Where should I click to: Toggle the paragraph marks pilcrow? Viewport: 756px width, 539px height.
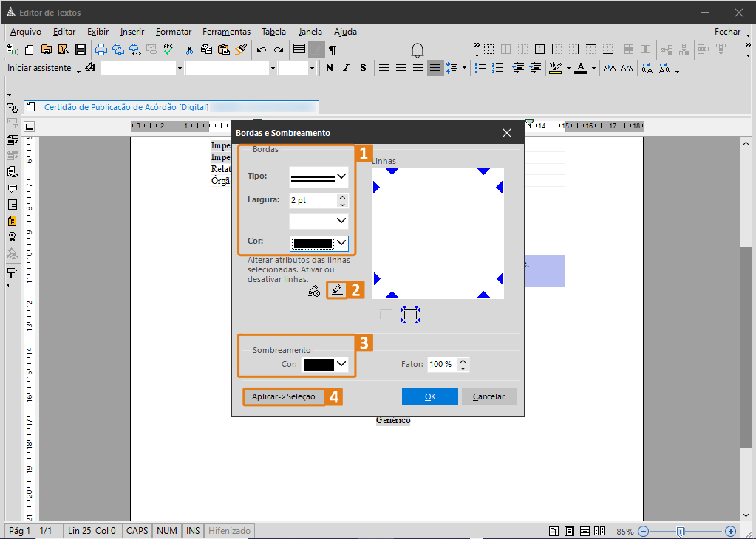click(x=333, y=49)
